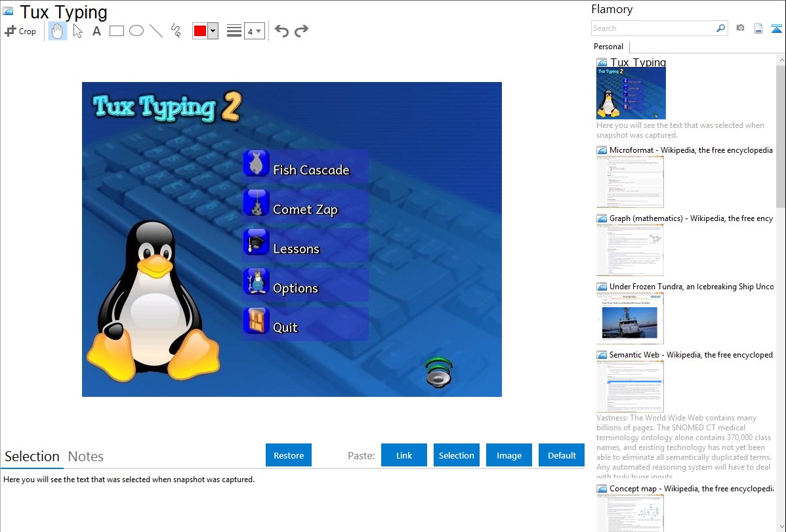Viewport: 786px width, 532px height.
Task: Click the Paste Default button
Action: (562, 455)
